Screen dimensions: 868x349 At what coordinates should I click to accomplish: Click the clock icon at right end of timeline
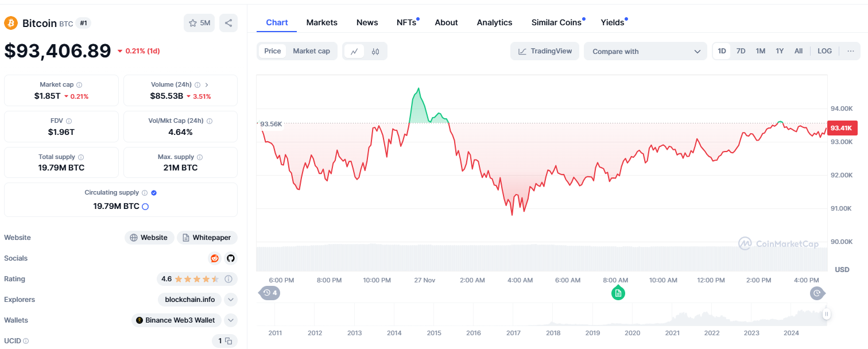[817, 293]
